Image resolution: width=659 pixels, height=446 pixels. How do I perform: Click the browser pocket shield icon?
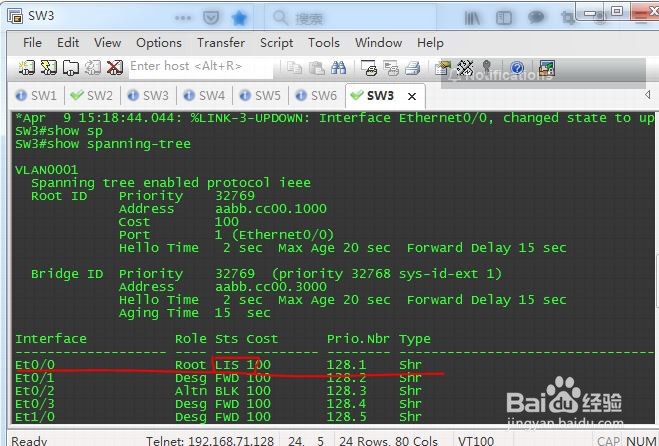tap(211, 18)
